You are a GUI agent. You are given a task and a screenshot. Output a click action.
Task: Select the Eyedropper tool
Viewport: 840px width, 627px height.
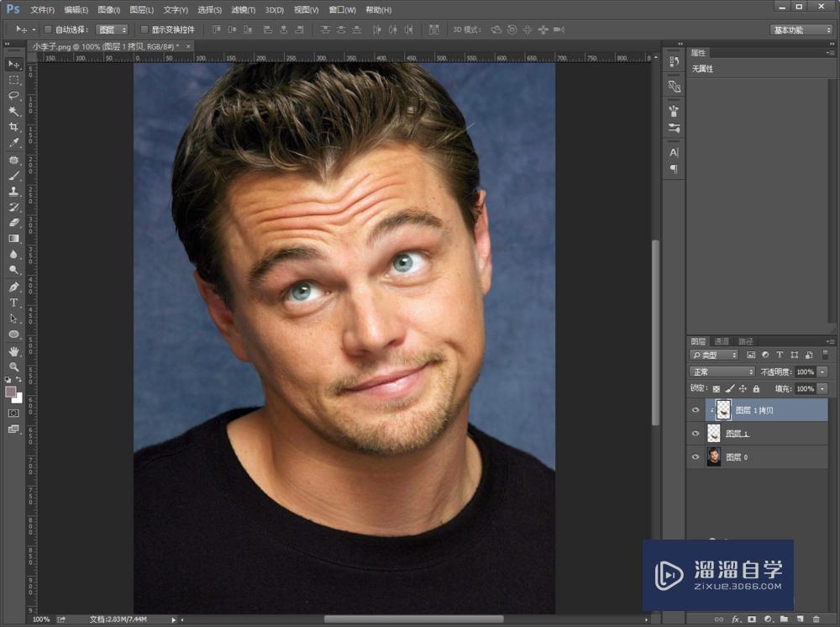point(13,143)
